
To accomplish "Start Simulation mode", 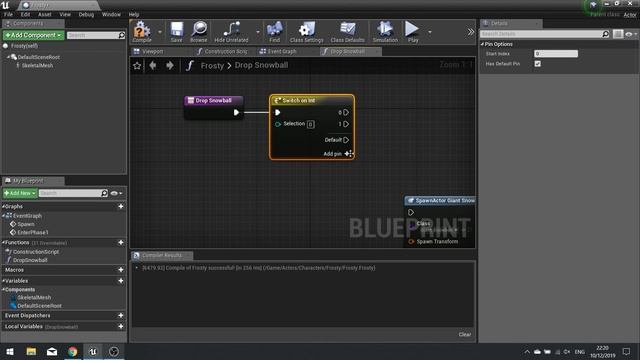I will pos(385,32).
